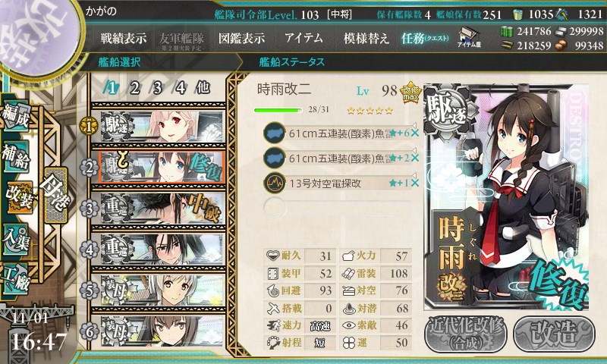607x364 pixels.
Task: Remove the 13号対空電探改 equipment with X
Action: pyautogui.click(x=414, y=183)
